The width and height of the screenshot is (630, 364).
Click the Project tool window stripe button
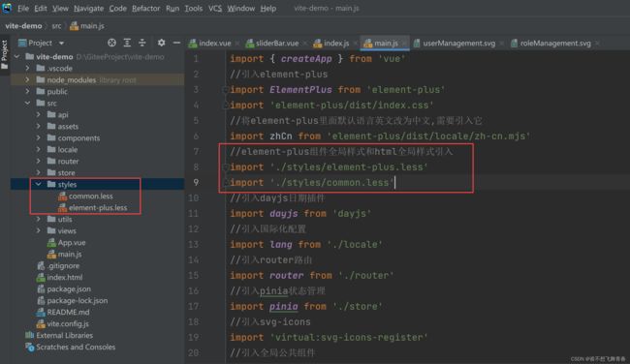click(5, 54)
